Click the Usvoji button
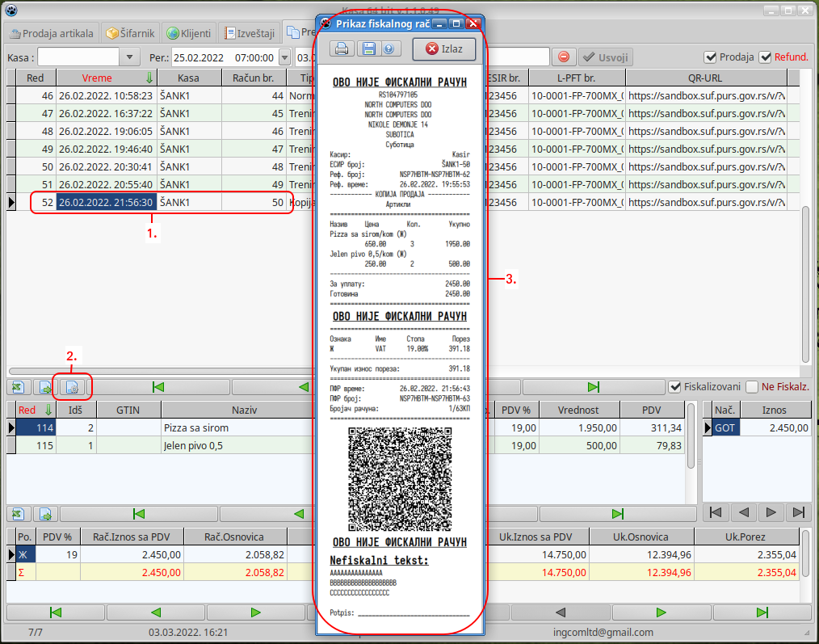Image resolution: width=819 pixels, height=644 pixels. [x=605, y=57]
